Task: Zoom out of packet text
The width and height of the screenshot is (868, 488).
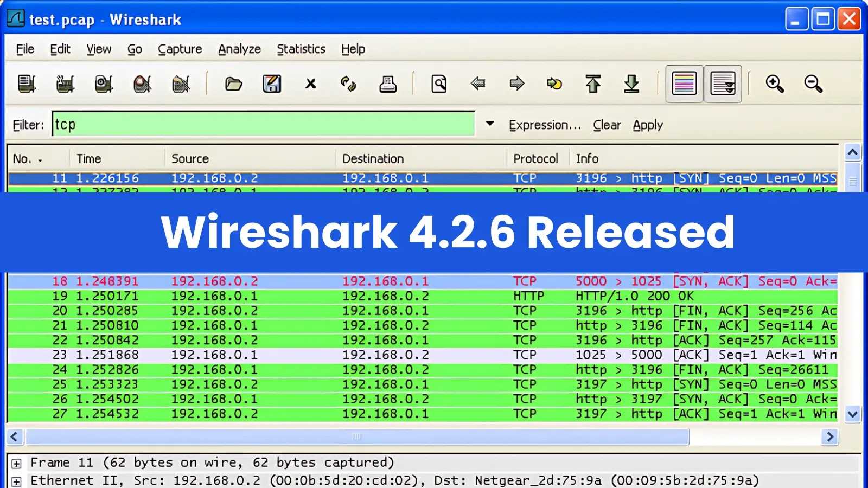Action: click(813, 84)
